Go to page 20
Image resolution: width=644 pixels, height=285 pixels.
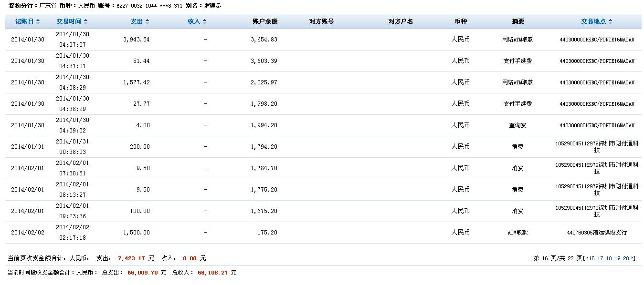point(626,258)
